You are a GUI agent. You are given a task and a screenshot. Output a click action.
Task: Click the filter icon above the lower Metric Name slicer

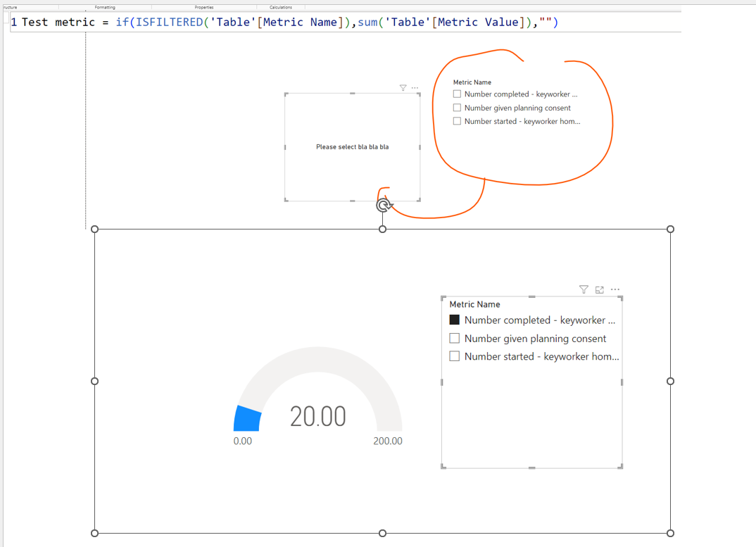point(584,289)
